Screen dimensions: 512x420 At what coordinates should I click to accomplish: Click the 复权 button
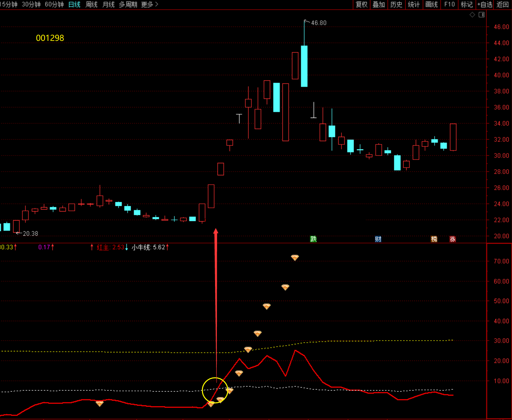tap(362, 4)
